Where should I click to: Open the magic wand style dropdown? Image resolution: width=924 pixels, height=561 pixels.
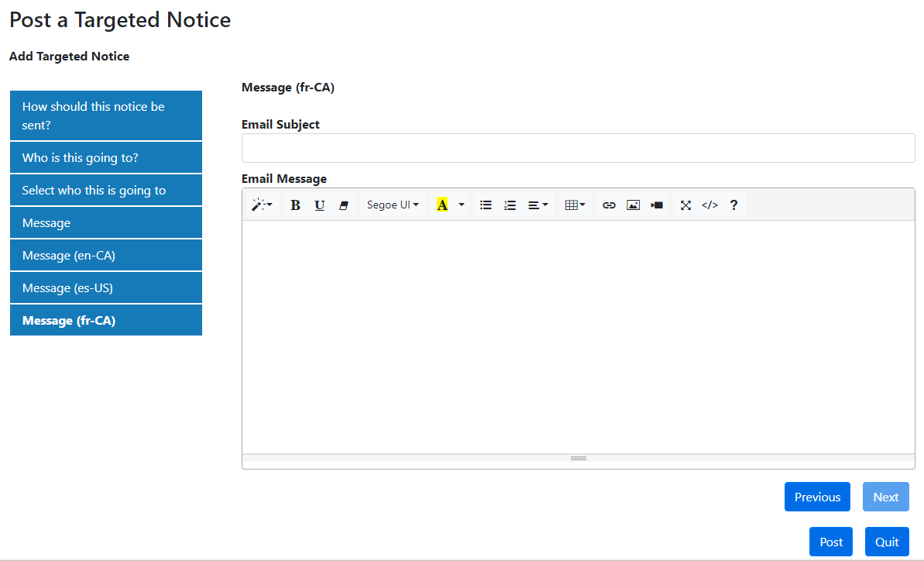[x=262, y=205]
